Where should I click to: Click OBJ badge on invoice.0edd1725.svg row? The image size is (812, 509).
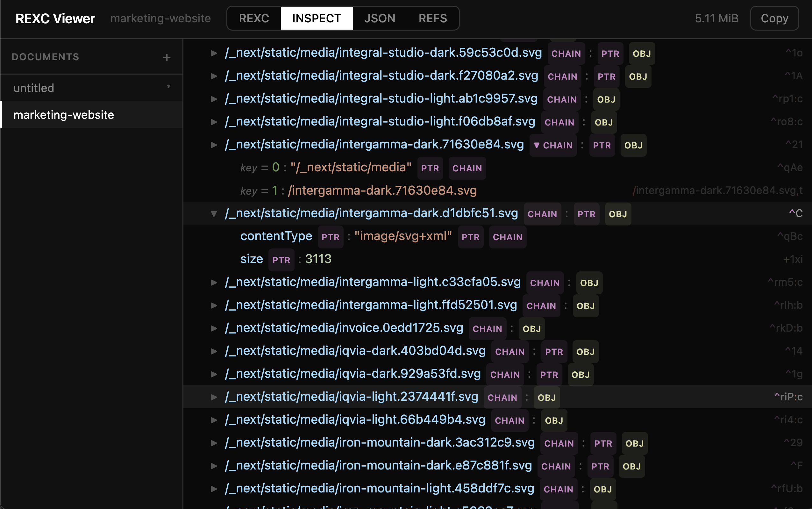pos(531,329)
